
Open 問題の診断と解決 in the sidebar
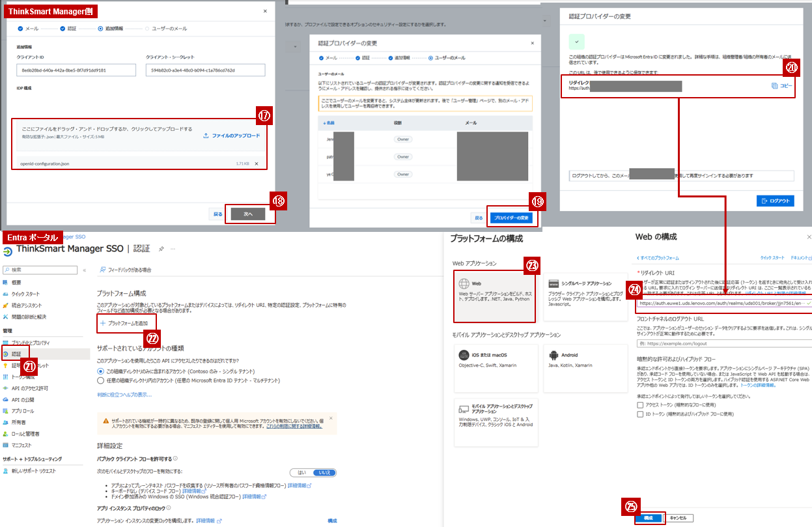tap(28, 317)
